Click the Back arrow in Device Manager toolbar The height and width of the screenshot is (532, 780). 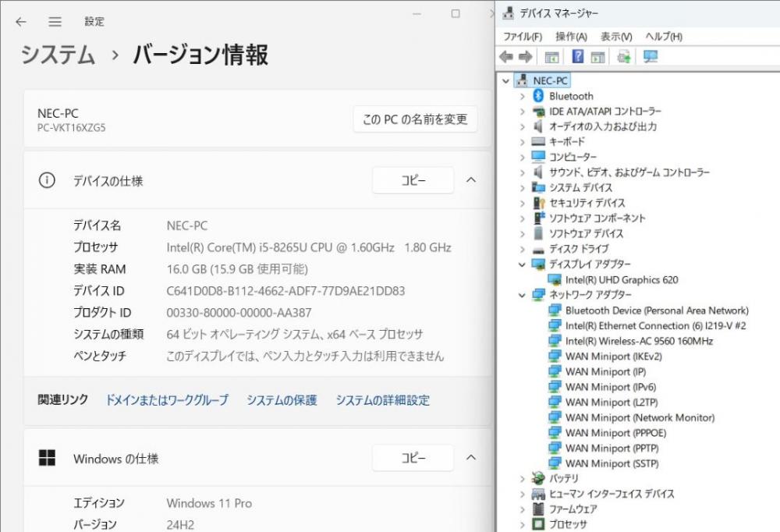point(506,57)
